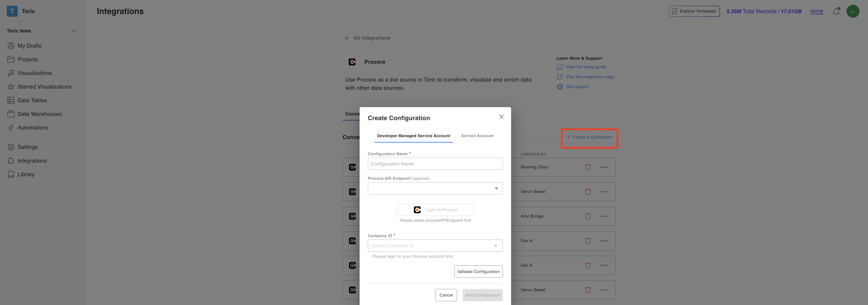
Task: Open Projects folder in sidebar
Action: tap(28, 59)
